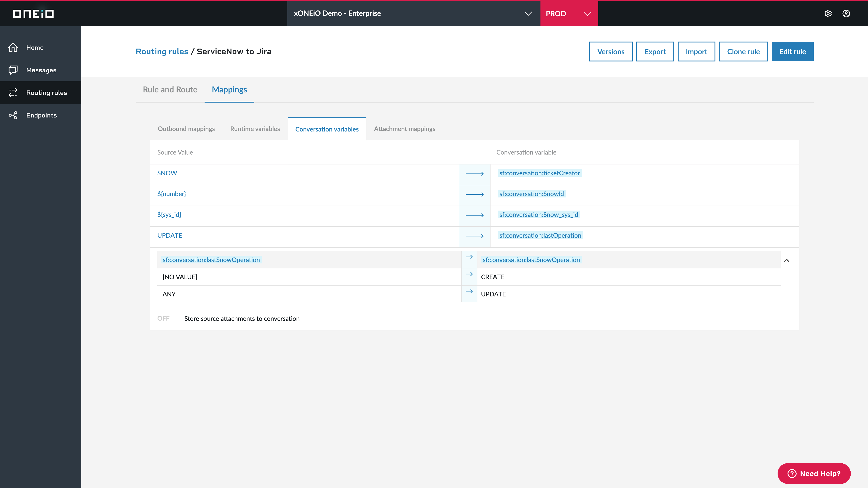Viewport: 868px width, 488px height.
Task: Click the UPDATE value in ANY row
Action: tap(493, 294)
